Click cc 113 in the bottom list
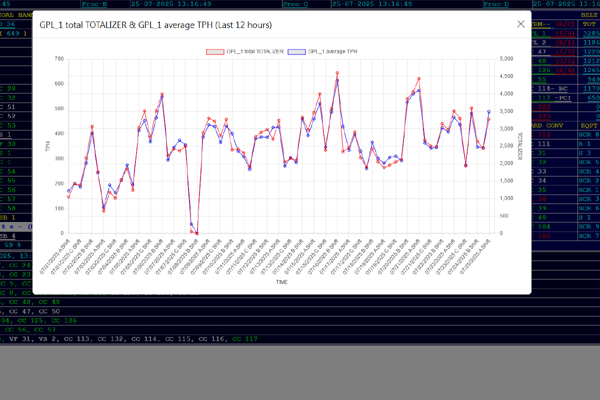 point(76,339)
